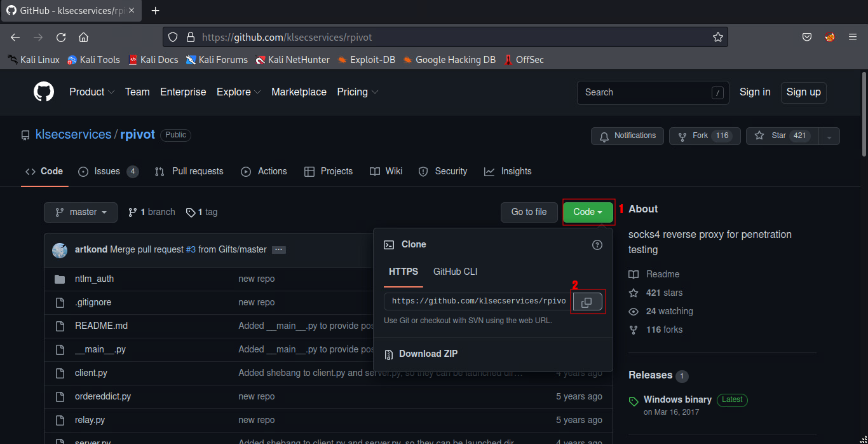868x444 pixels.
Task: Open the Star list dropdown arrow
Action: tap(829, 136)
